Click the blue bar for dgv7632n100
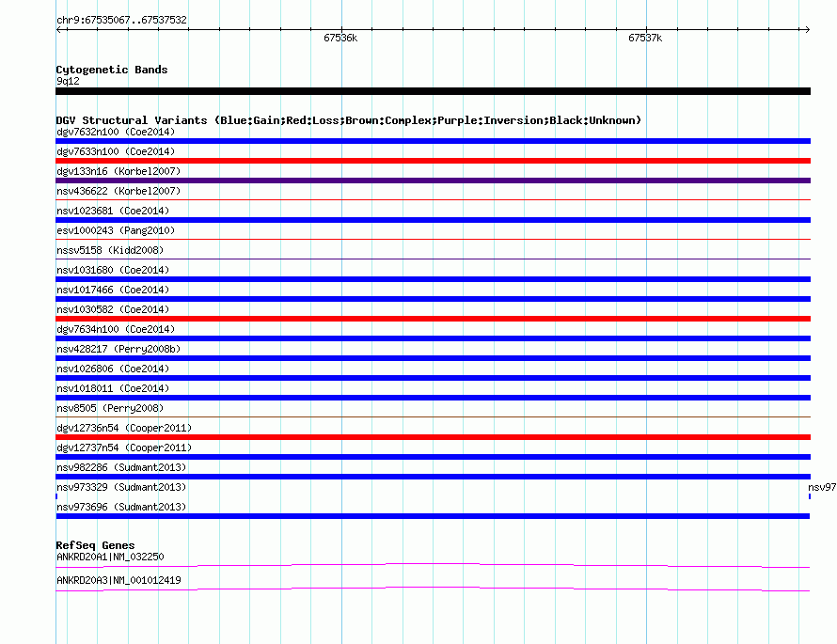Viewport: 837px width, 644px height. pos(433,141)
